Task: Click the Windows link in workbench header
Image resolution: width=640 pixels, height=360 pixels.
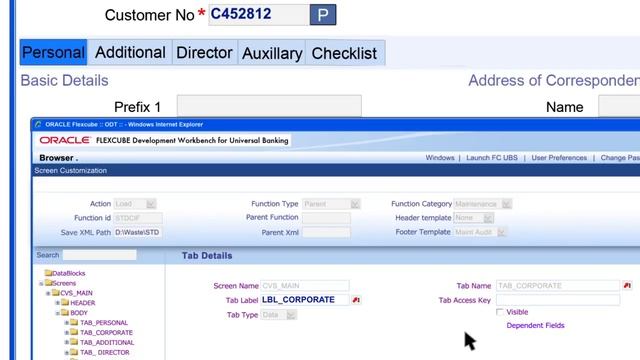Action: (x=440, y=158)
